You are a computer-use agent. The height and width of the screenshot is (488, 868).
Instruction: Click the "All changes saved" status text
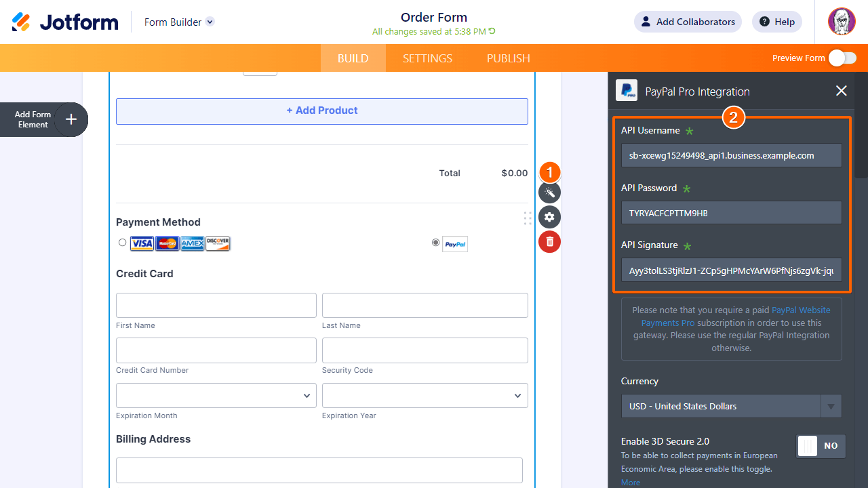pos(429,31)
